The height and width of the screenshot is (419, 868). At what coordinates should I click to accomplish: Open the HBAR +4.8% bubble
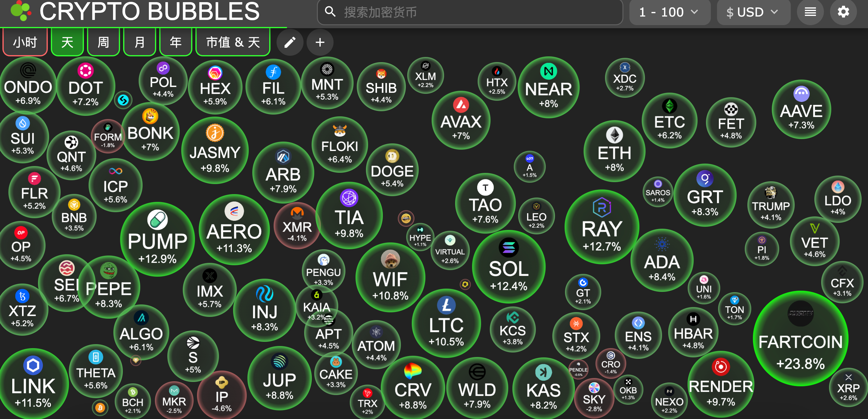click(693, 332)
